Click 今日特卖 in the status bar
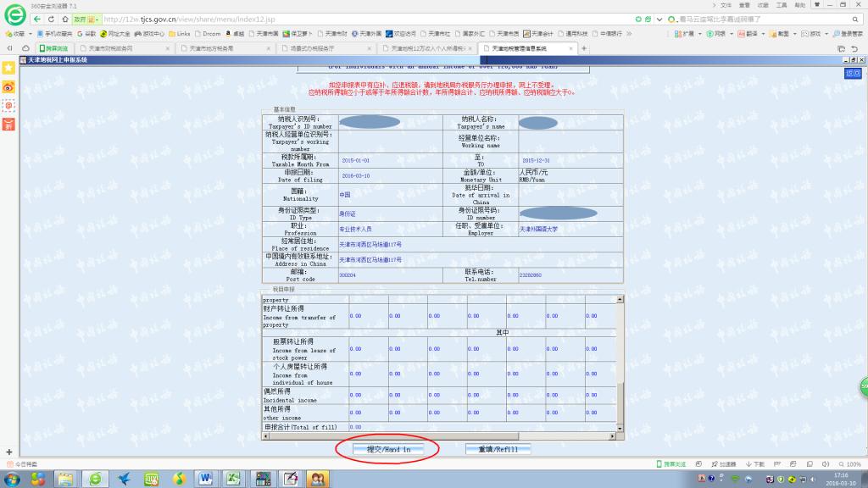Screen dimensions: 868x488 (22, 464)
